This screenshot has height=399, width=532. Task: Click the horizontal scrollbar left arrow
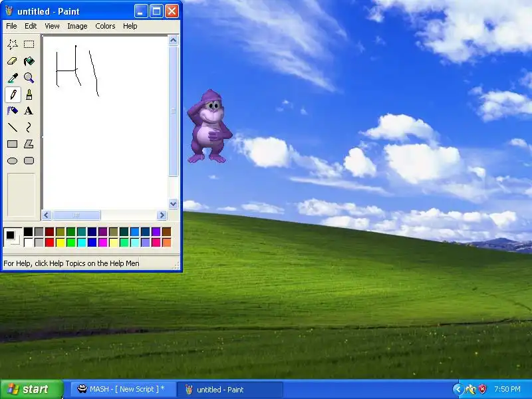click(x=47, y=215)
